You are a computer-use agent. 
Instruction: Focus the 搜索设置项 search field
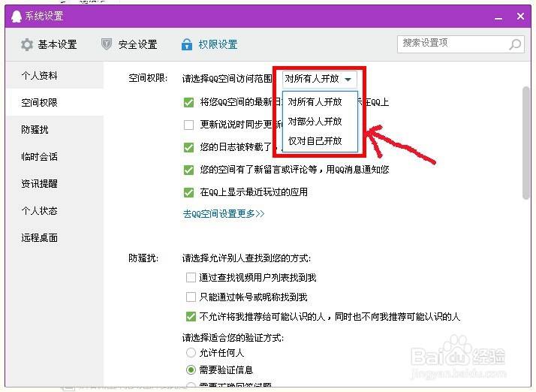click(461, 44)
